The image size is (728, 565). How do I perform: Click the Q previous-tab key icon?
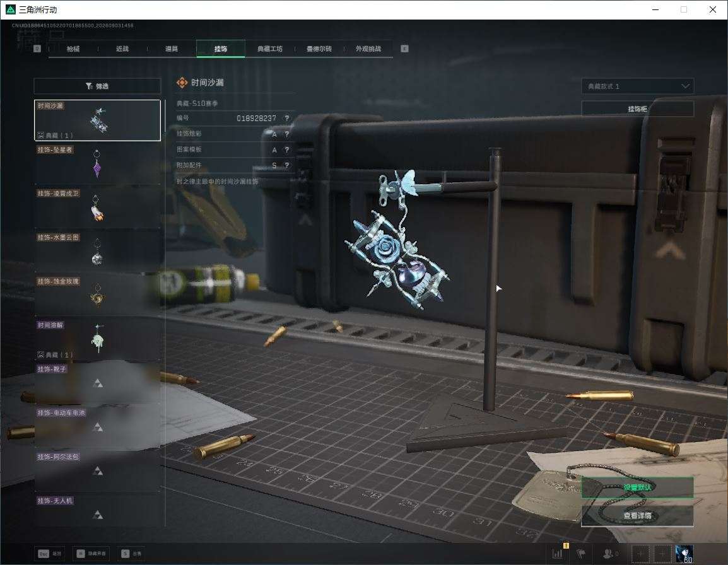37,49
